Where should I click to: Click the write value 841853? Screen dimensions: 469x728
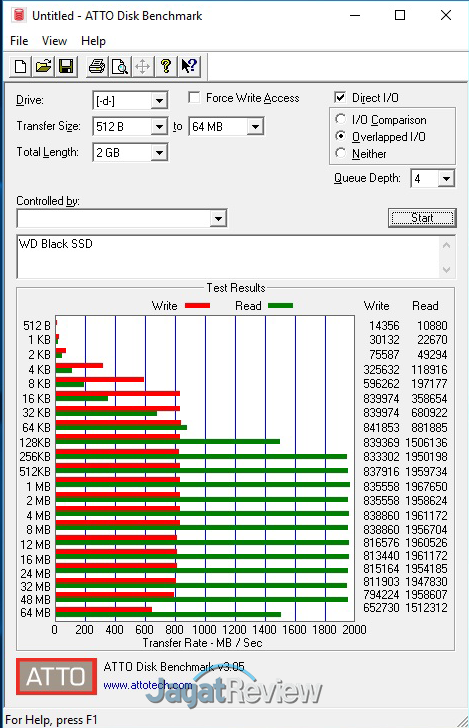click(x=381, y=427)
